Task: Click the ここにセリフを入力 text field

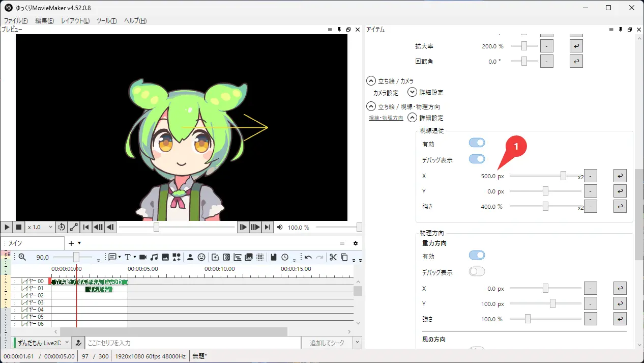Action: [193, 343]
